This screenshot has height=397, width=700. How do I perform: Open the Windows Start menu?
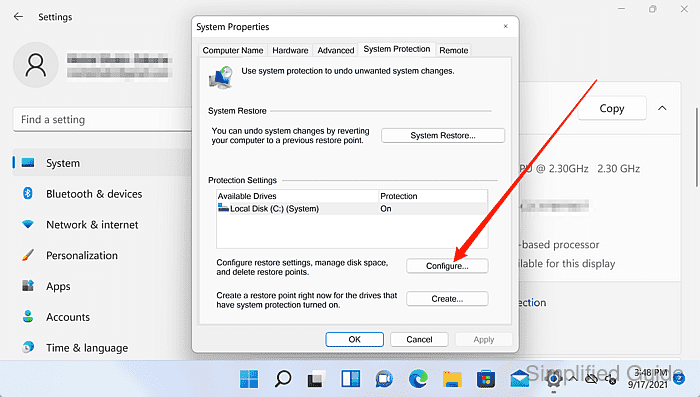point(249,379)
